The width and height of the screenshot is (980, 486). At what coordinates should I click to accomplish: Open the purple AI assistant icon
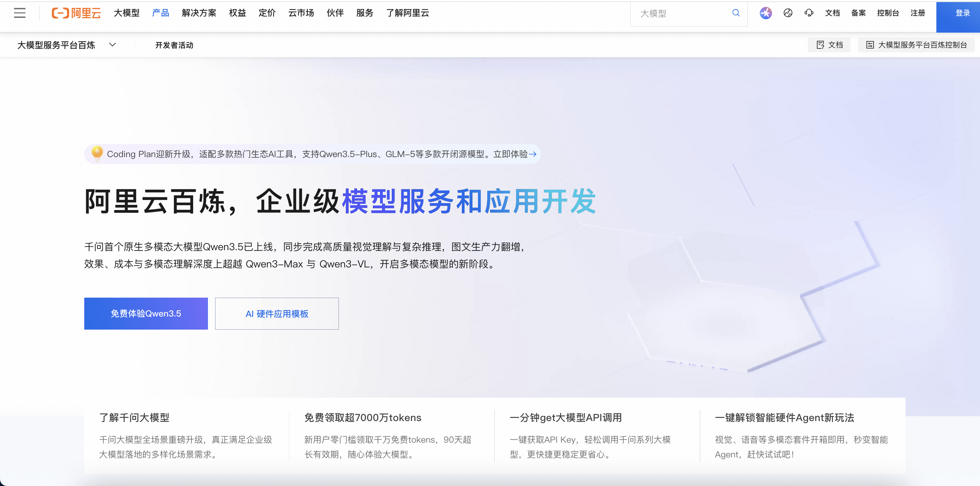pos(766,13)
